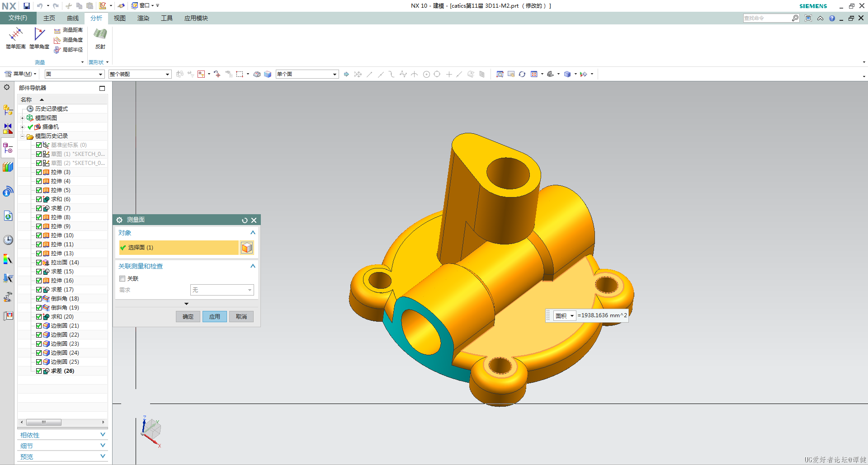Toggle checkbox for 拉伸 (3) feature
The width and height of the screenshot is (868, 465).
coord(39,172)
